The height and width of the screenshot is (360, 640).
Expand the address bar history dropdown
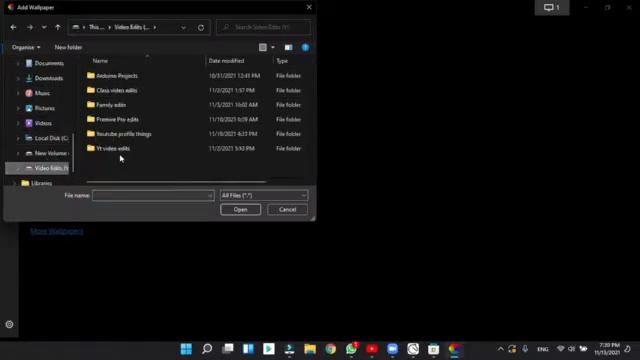click(x=183, y=27)
